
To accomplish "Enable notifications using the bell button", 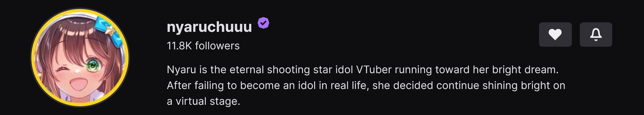I will 596,35.
